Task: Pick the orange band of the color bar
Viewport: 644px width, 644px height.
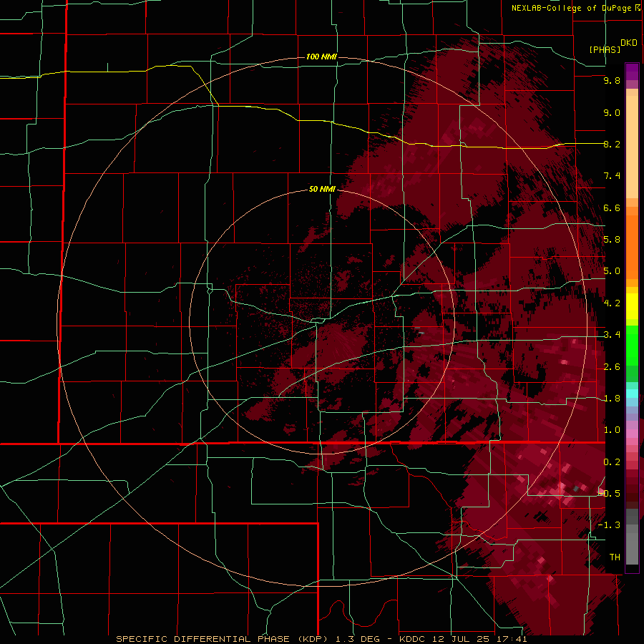Action: coord(632,246)
